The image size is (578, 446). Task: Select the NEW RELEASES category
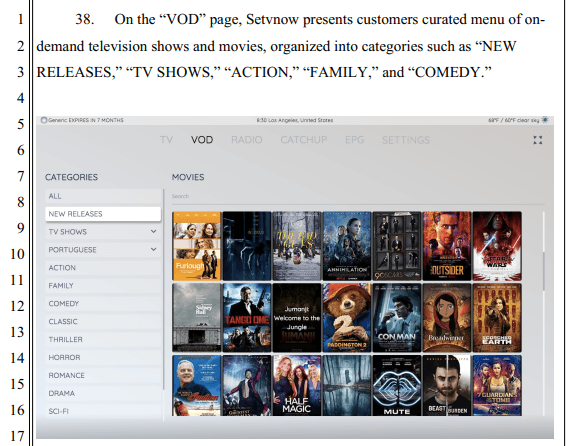[103, 214]
